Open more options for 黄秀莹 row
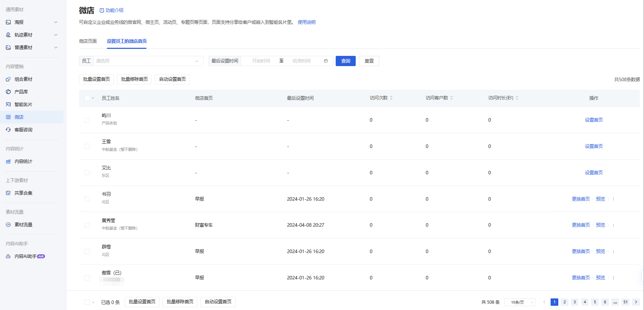This screenshot has height=310, width=644. pyautogui.click(x=613, y=225)
